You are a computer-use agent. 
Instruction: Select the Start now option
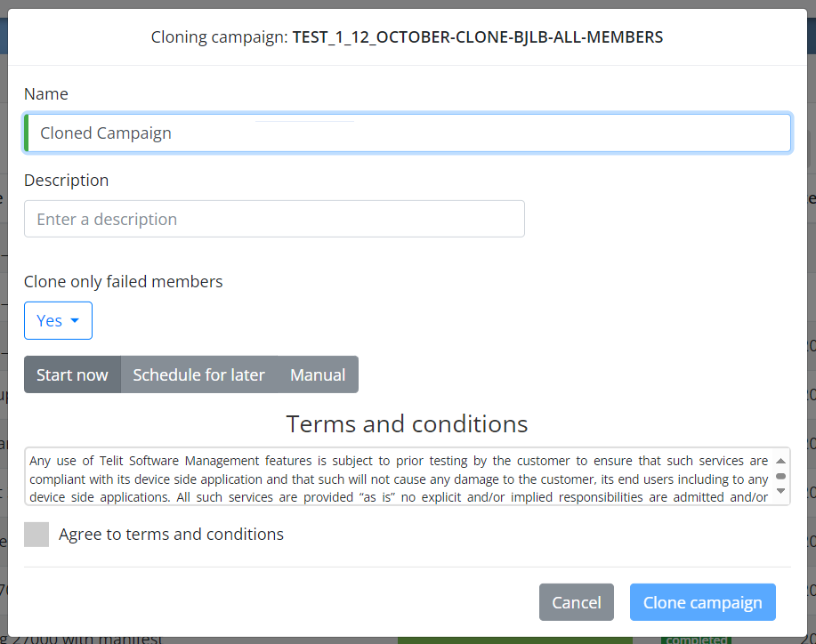(72, 374)
